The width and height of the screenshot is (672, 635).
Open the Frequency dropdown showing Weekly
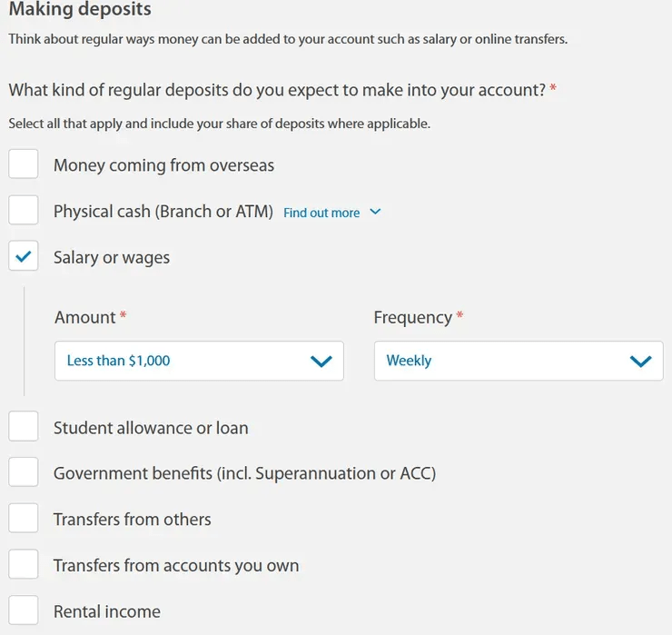point(519,361)
